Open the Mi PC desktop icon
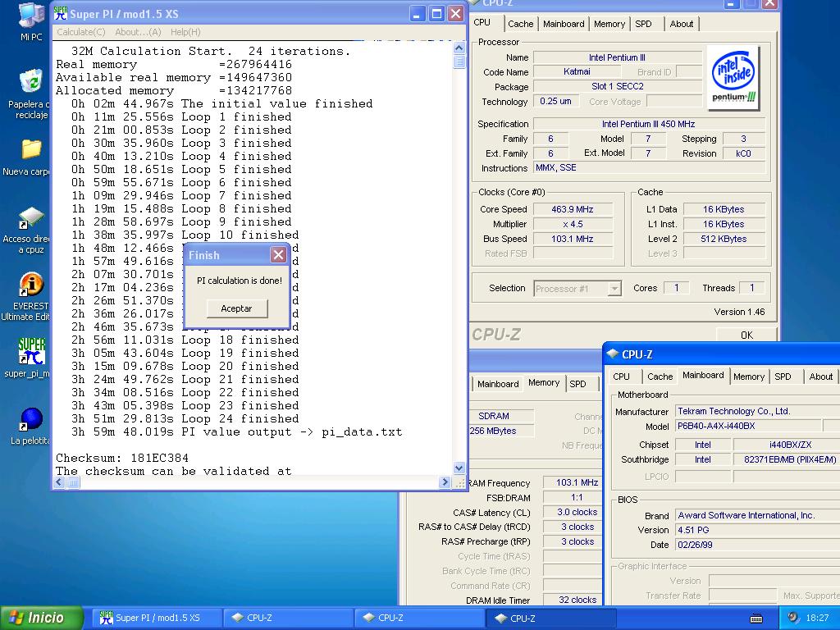This screenshot has width=840, height=630. point(31,21)
